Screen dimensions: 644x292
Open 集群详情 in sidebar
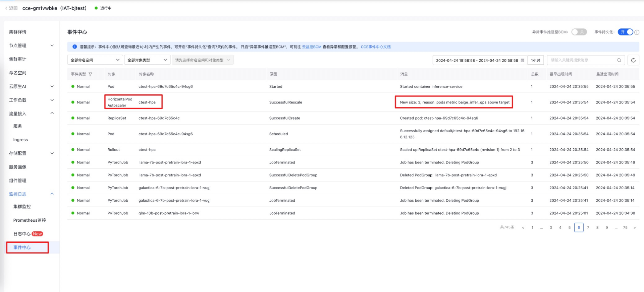18,32
